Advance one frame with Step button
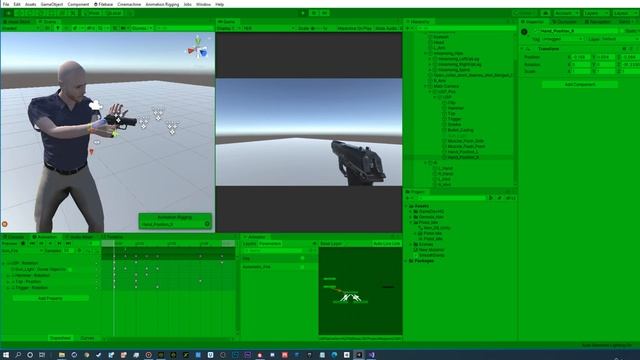The width and height of the screenshot is (640, 360). click(x=325, y=13)
